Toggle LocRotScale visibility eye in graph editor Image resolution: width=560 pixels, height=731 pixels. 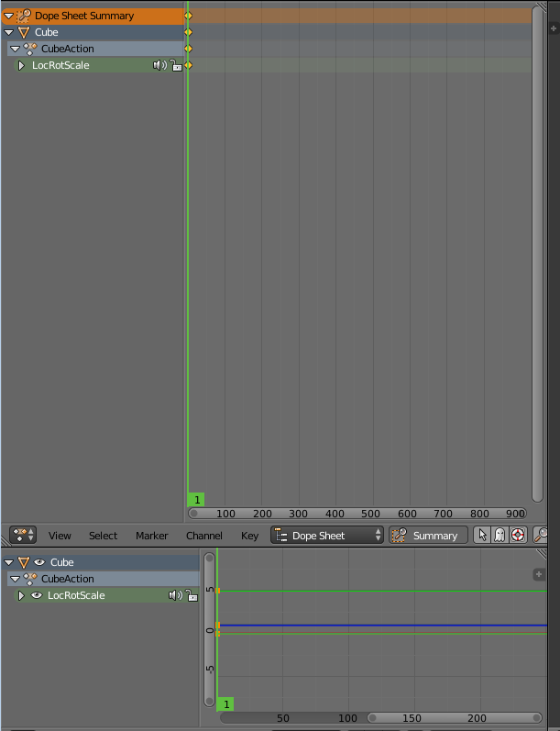37,595
